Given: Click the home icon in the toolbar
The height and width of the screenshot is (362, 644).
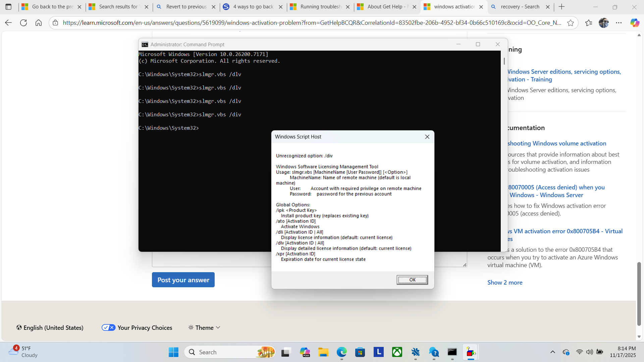Looking at the screenshot, I should tap(39, 23).
